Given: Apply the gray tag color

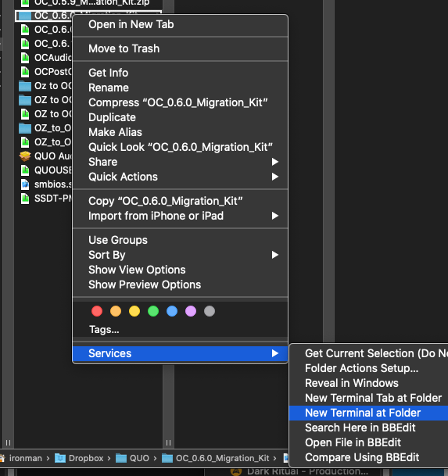Looking at the screenshot, I should click(x=210, y=311).
